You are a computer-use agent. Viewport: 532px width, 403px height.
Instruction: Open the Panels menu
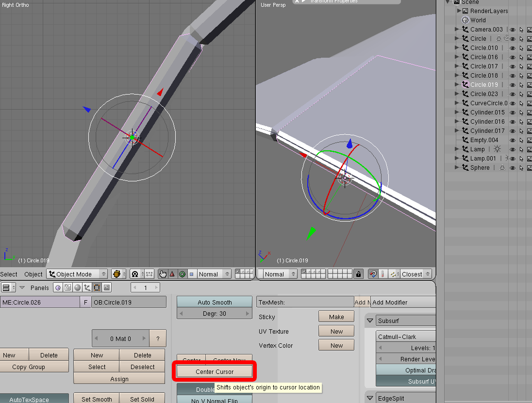40,288
